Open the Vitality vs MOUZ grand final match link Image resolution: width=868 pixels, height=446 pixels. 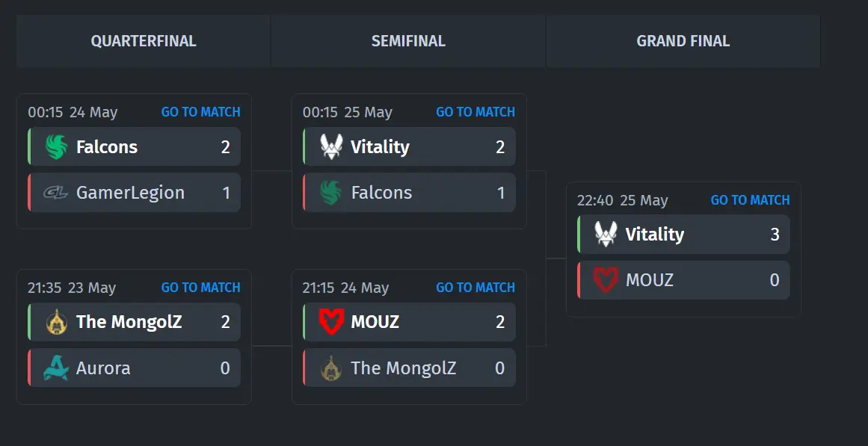[x=750, y=200]
